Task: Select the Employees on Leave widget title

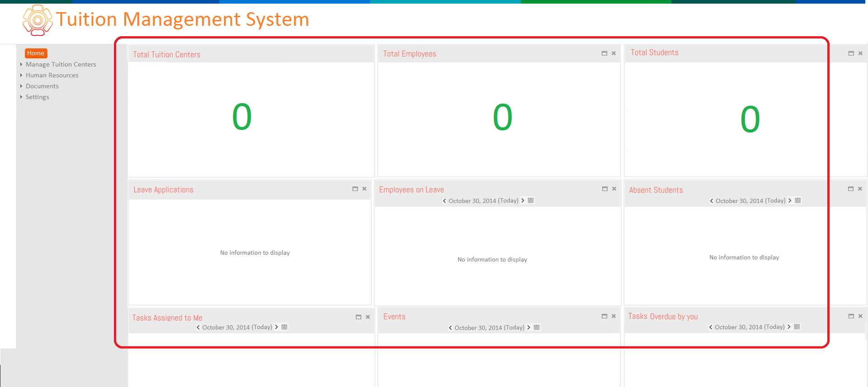Action: (x=411, y=190)
